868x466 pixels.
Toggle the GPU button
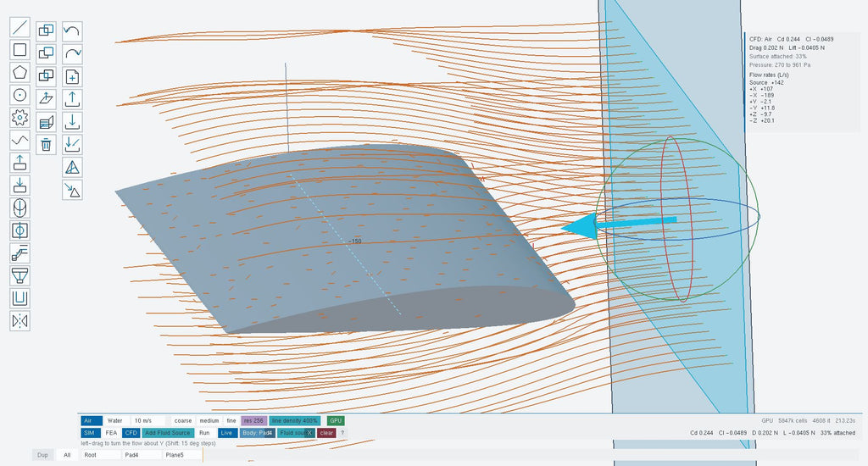pos(336,420)
